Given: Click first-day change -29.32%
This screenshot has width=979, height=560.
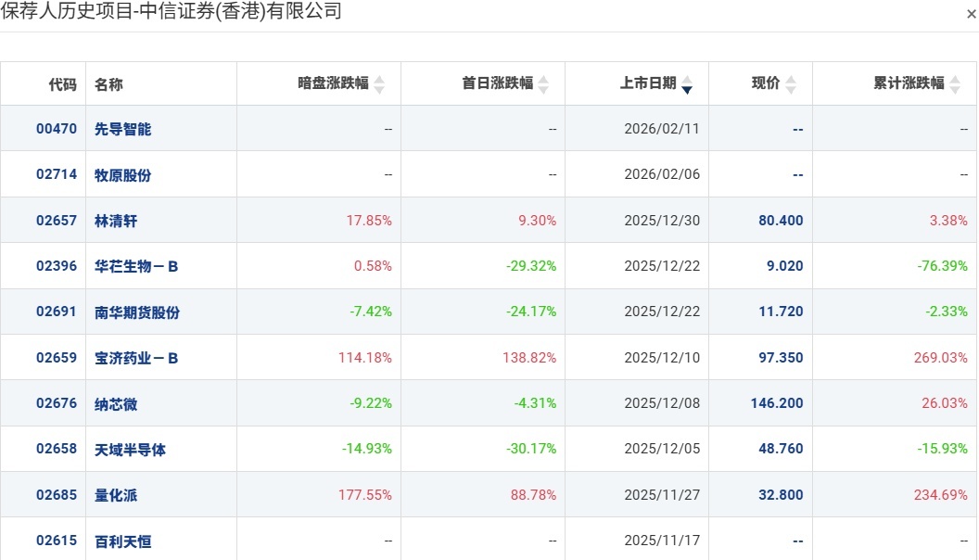Looking at the screenshot, I should coord(531,266).
